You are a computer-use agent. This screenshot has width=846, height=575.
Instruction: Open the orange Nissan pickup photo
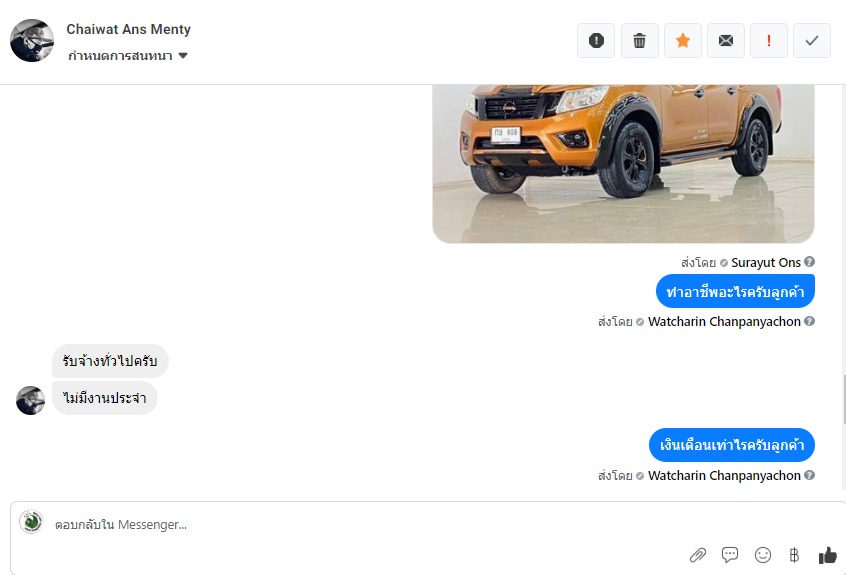coord(623,163)
